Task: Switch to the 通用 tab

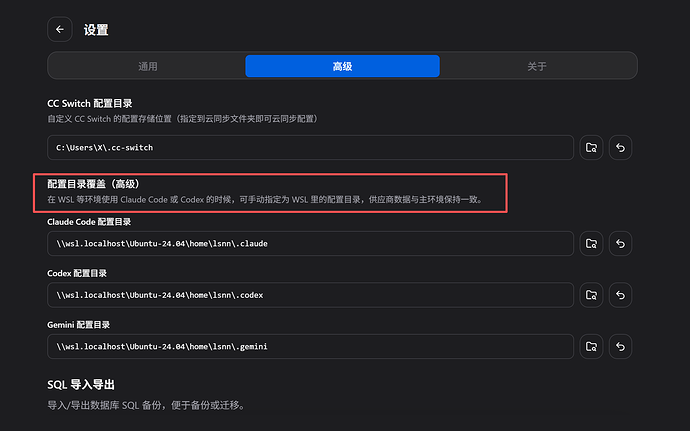Action: pyautogui.click(x=147, y=66)
